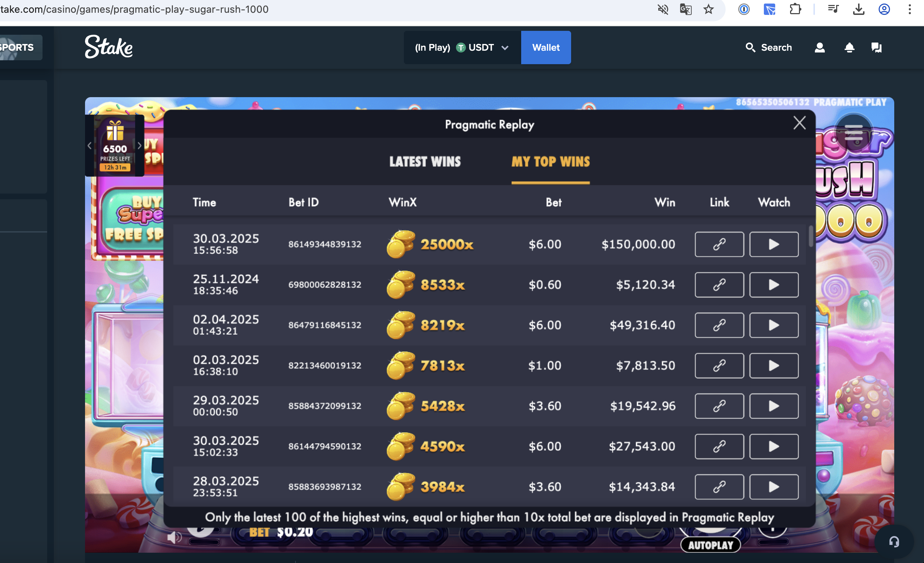Open the Chrome profile avatar
924x563 pixels.
[x=884, y=9]
